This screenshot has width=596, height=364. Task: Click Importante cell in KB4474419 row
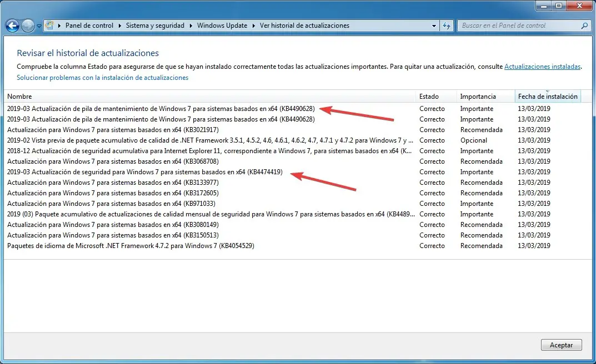477,172
